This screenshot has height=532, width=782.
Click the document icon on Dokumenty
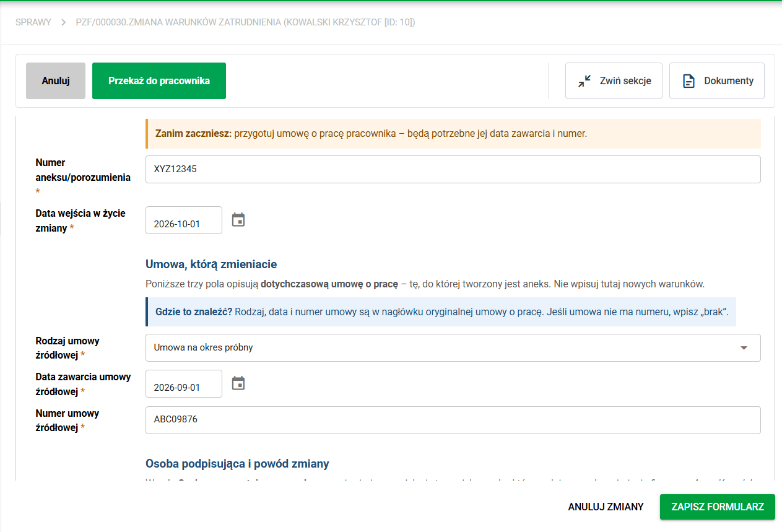coord(689,81)
